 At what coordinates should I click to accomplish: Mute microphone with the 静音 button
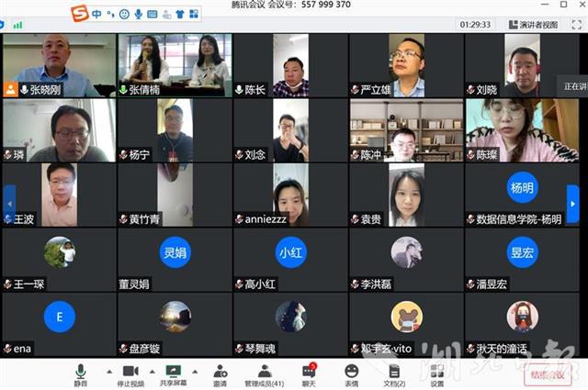click(81, 373)
